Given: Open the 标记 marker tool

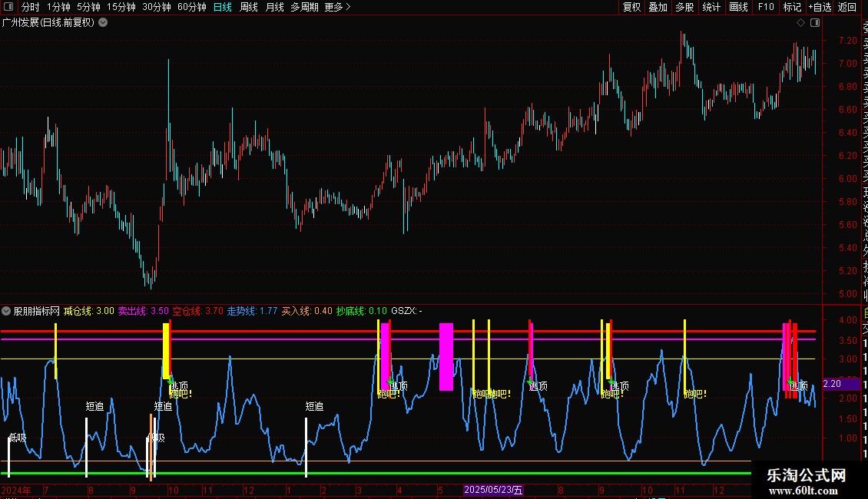Looking at the screenshot, I should (791, 7).
